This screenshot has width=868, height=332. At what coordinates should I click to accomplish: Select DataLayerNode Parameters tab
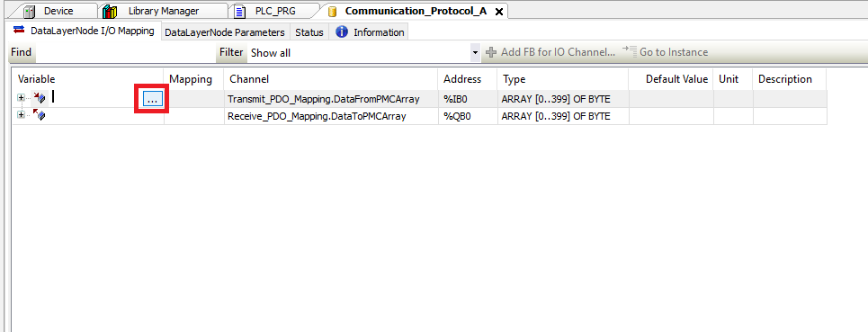click(x=225, y=32)
